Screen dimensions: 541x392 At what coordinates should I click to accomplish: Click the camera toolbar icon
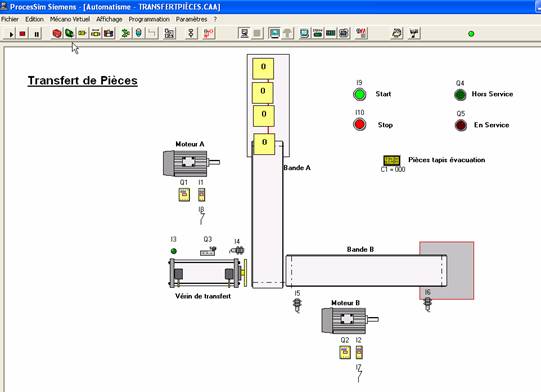(109, 33)
